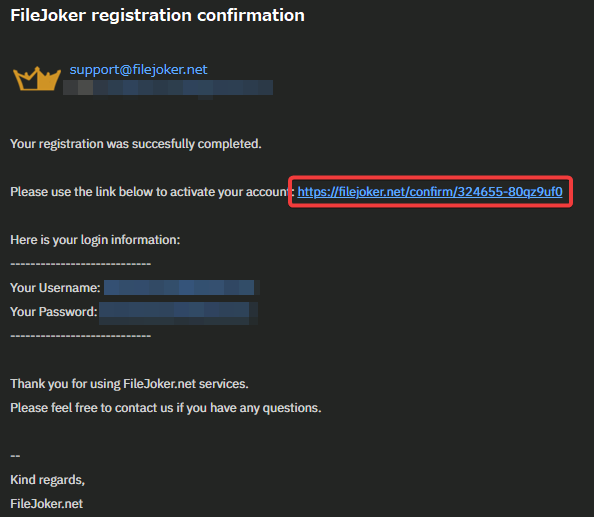
Task: Click the 'Your Username:' label
Action: (x=55, y=288)
